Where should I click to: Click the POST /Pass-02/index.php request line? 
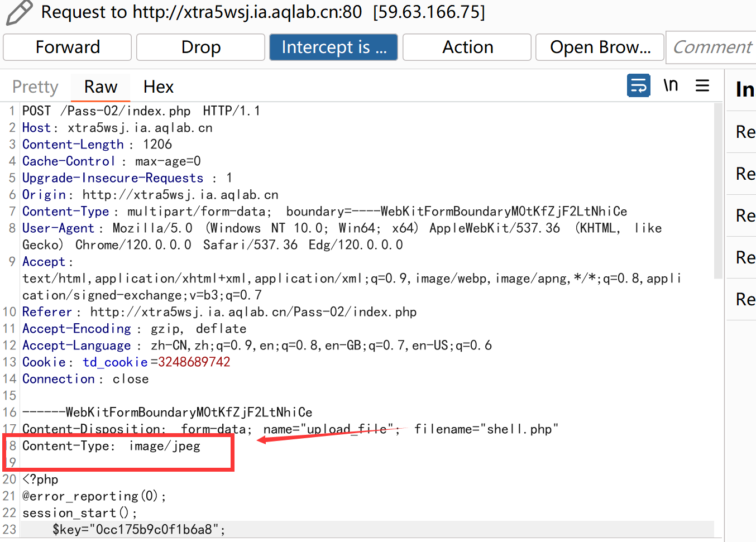141,111
